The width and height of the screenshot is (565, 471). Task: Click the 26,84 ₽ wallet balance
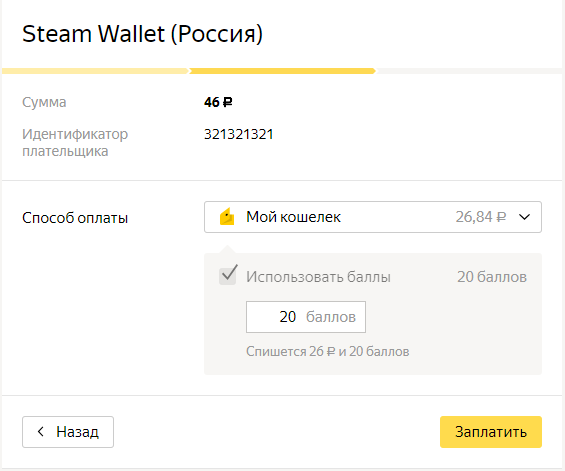click(480, 217)
